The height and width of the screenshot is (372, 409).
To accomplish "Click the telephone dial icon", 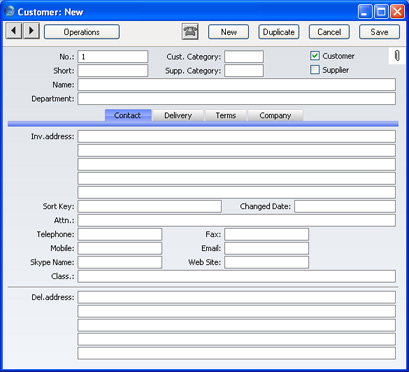I will [x=190, y=32].
